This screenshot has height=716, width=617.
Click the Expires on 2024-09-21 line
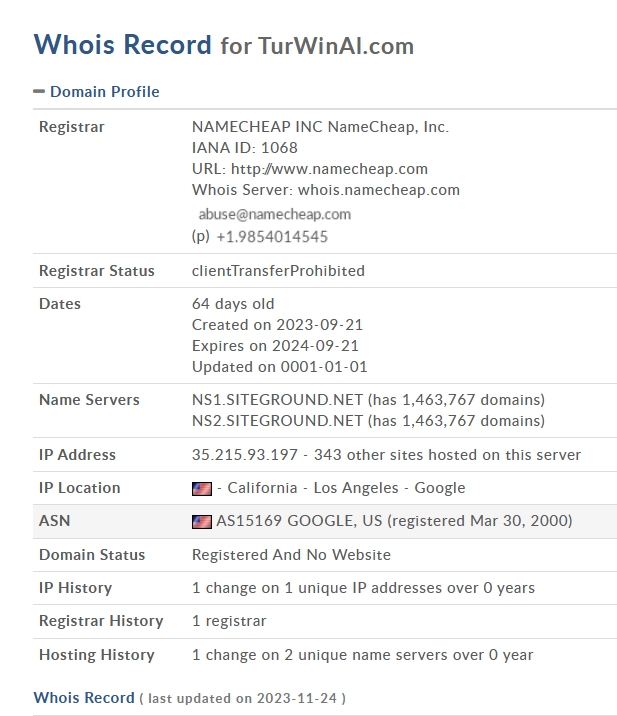tap(275, 346)
